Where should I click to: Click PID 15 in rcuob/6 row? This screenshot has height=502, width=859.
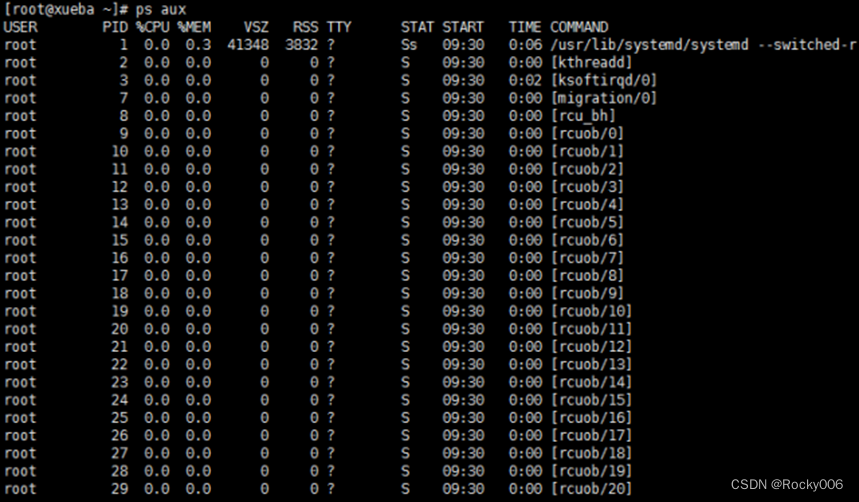click(119, 240)
